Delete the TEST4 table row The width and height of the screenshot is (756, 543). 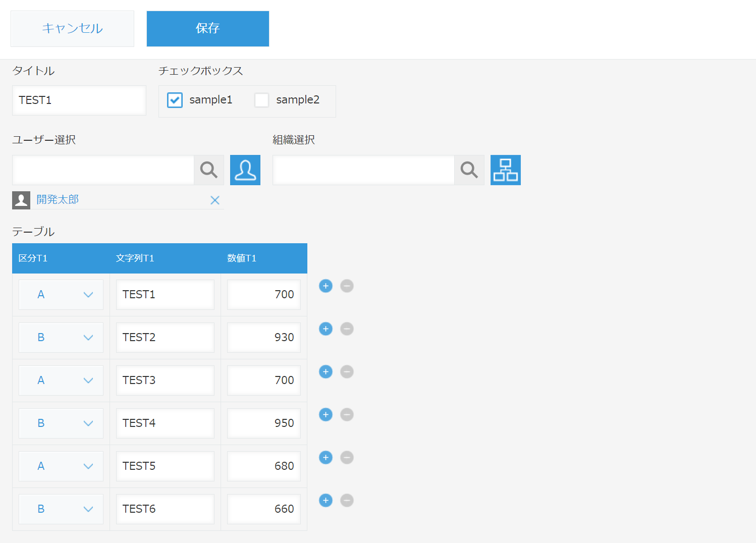tap(347, 415)
